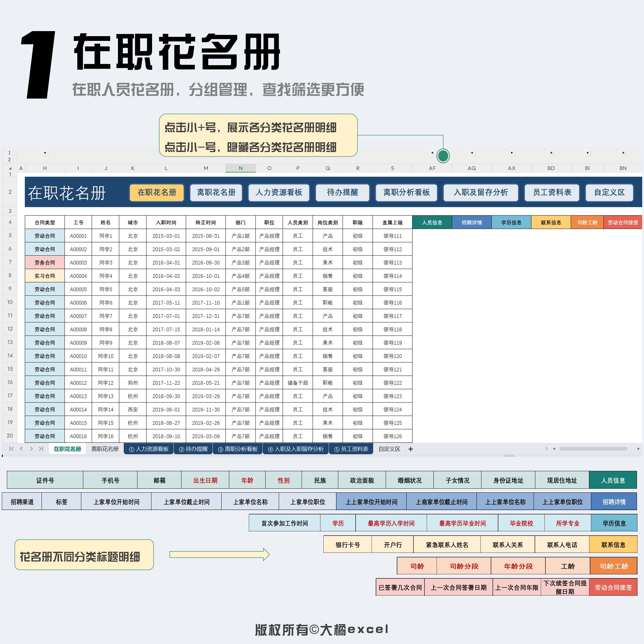Click scroll-left arrow of horizontal scrollbar
This screenshot has width=644, height=644.
coord(554,449)
